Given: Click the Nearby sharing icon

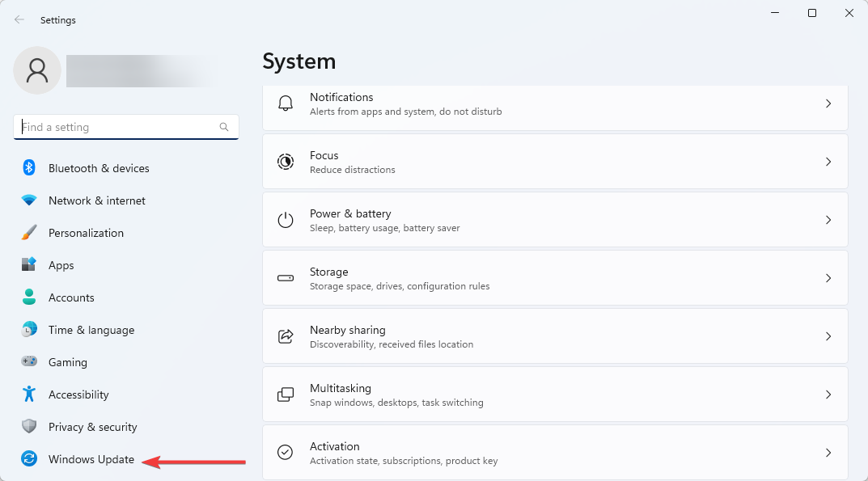Looking at the screenshot, I should (x=286, y=336).
